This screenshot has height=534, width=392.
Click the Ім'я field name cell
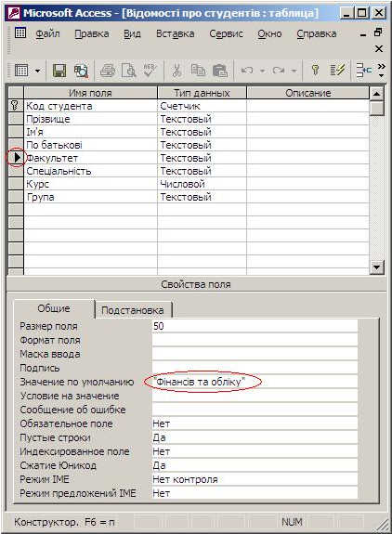pyautogui.click(x=90, y=132)
